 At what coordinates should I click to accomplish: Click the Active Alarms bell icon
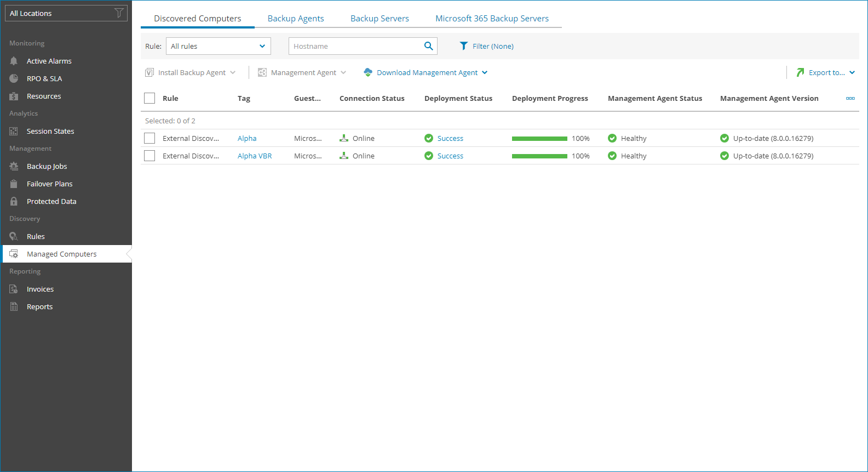[14, 61]
